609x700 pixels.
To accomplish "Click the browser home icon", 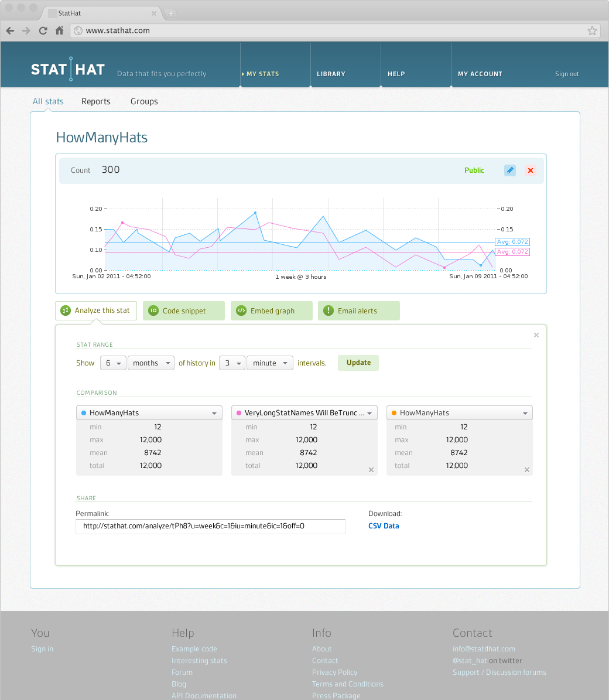I will pos(59,31).
